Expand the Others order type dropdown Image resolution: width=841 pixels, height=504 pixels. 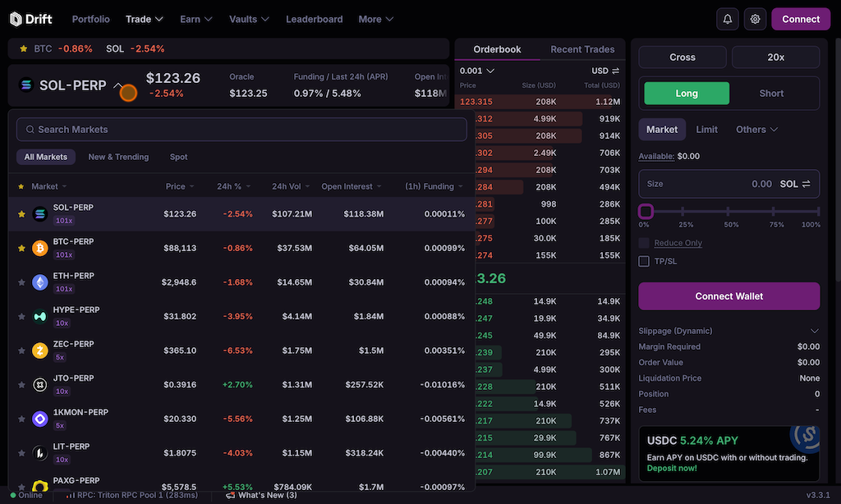coord(756,130)
